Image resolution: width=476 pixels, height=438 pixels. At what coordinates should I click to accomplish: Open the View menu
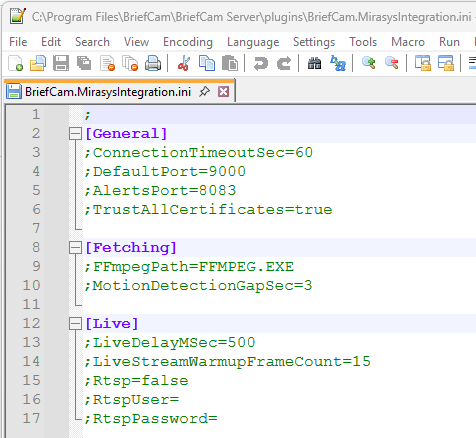136,42
